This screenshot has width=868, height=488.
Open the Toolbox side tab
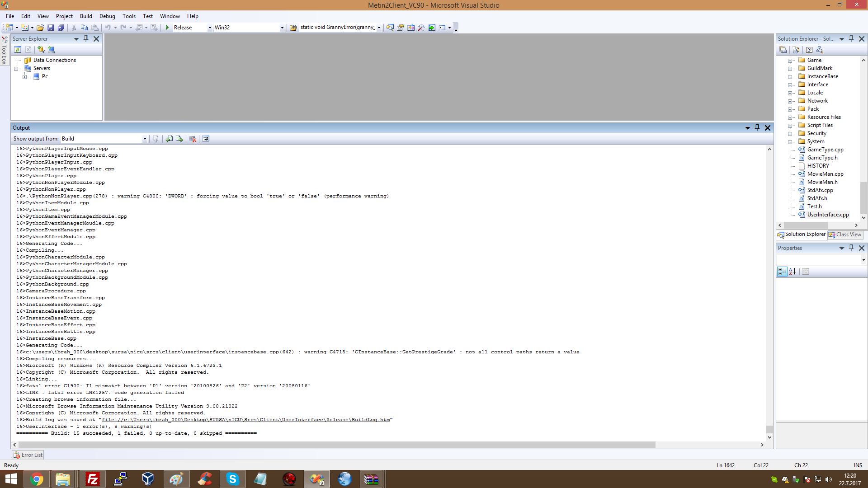tap(5, 51)
